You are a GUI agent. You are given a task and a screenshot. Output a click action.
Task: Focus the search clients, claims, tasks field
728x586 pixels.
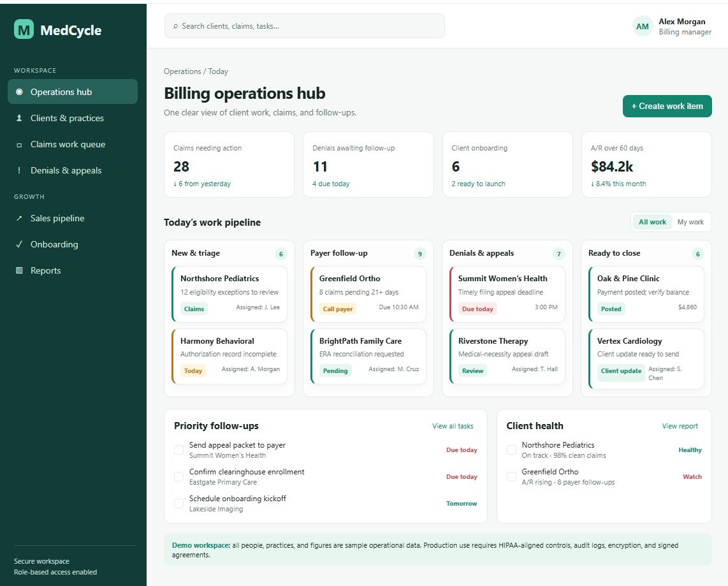pos(305,26)
